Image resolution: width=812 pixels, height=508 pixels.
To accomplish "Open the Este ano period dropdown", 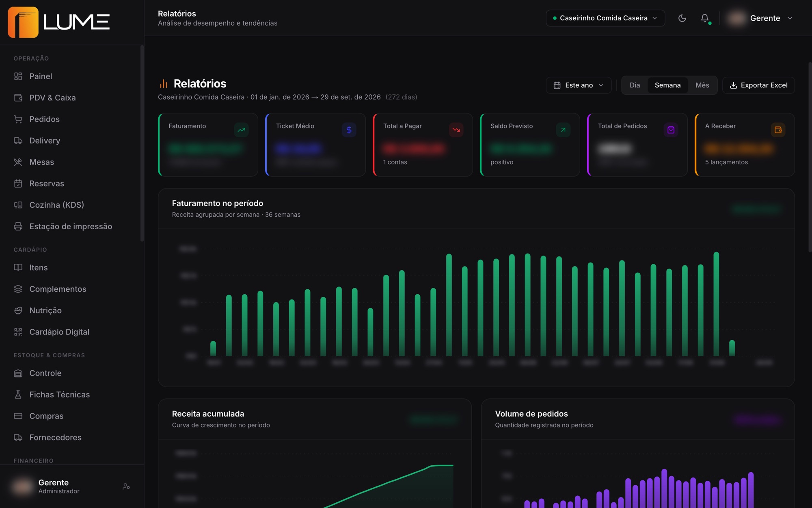I will pyautogui.click(x=579, y=85).
